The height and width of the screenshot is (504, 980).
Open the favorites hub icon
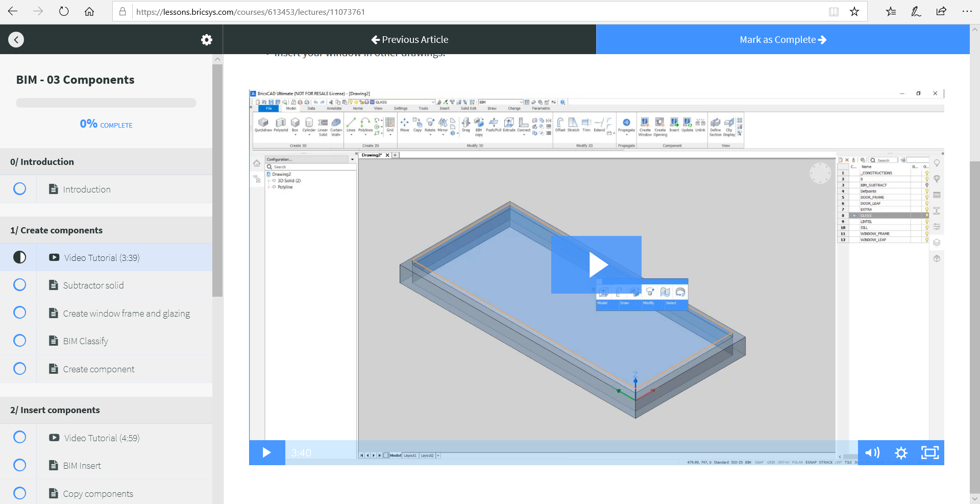(x=891, y=11)
